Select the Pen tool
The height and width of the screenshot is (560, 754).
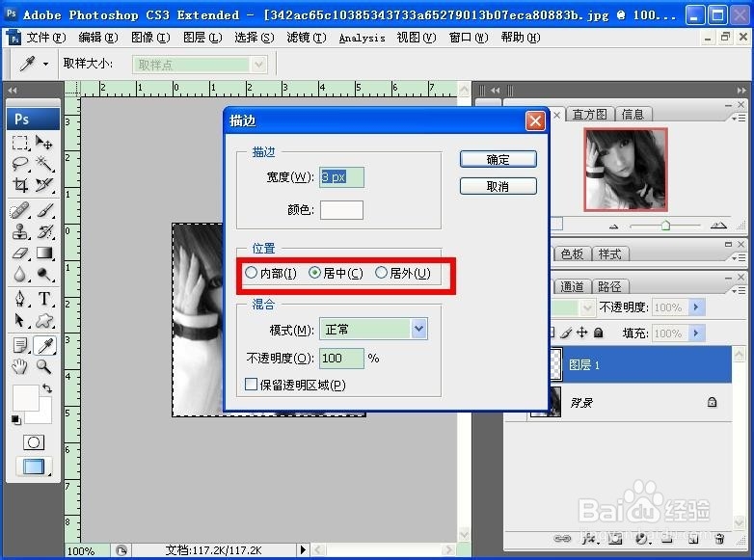[x=19, y=299]
